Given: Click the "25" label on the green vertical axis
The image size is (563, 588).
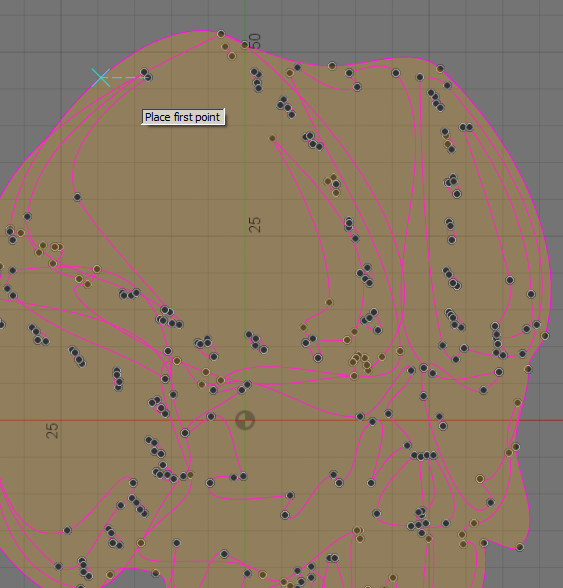Looking at the screenshot, I should [255, 225].
